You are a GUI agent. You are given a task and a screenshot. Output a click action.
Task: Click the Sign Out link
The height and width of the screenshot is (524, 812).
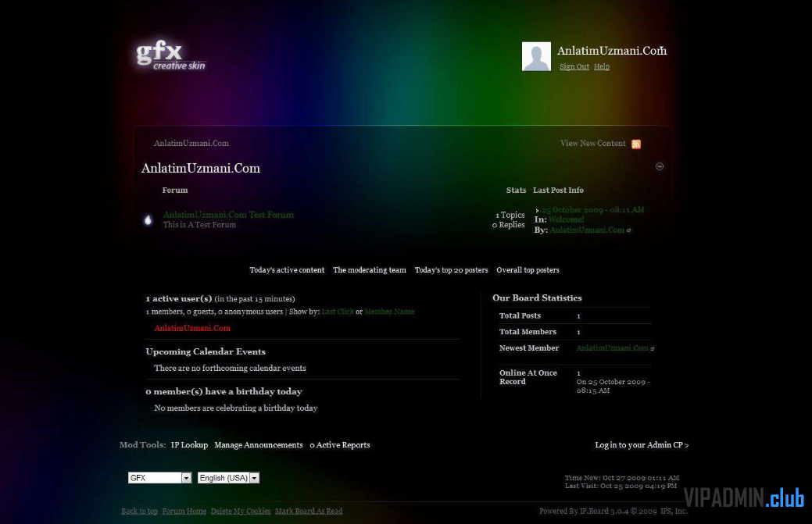[x=574, y=66]
